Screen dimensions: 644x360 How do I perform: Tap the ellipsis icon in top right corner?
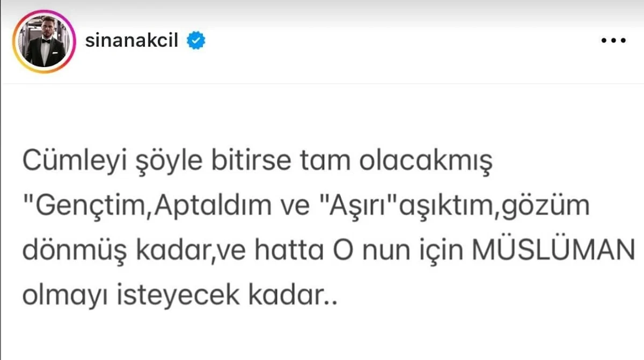coord(613,39)
